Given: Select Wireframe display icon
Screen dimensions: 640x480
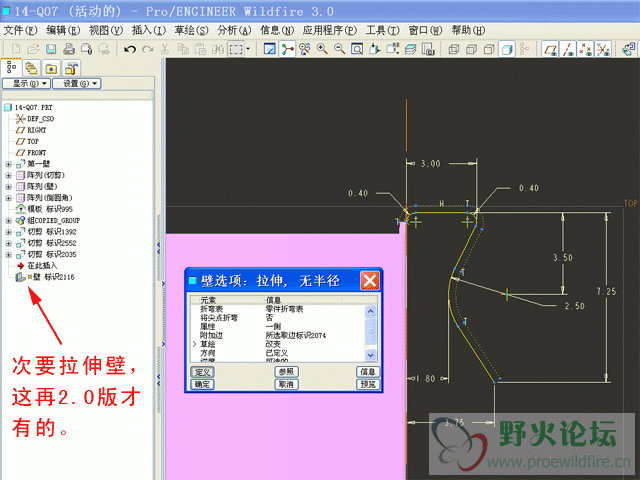Looking at the screenshot, I should [453, 49].
